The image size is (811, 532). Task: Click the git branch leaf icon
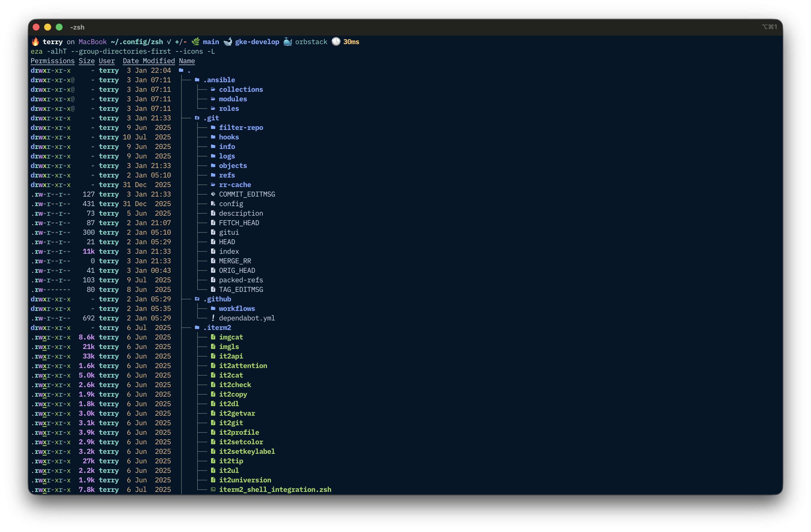point(195,42)
